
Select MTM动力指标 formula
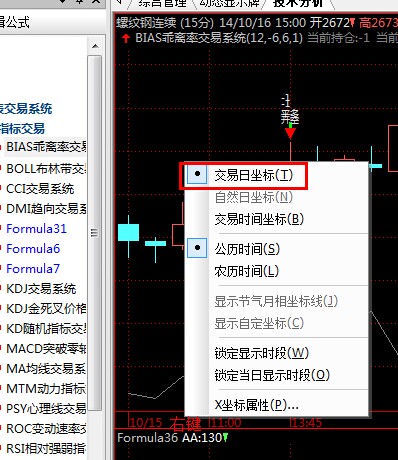pyautogui.click(x=46, y=389)
